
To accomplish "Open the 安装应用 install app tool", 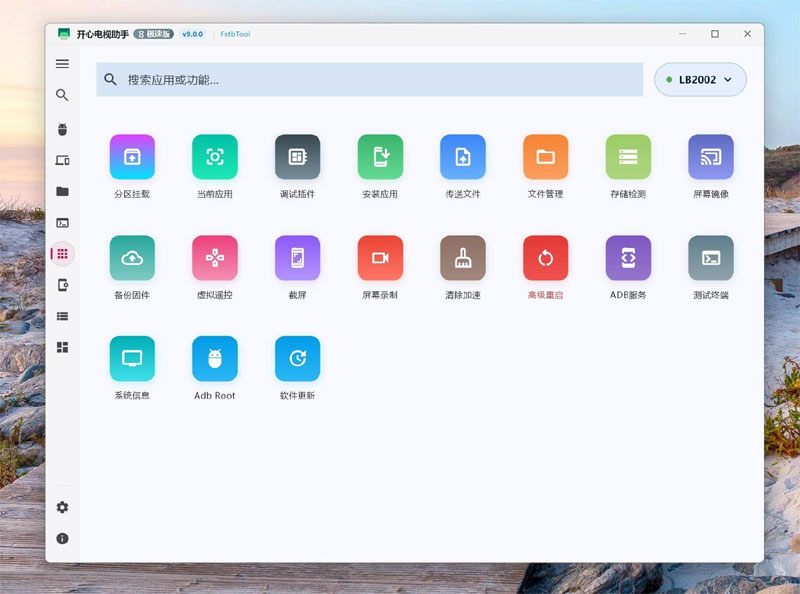I will 380,157.
